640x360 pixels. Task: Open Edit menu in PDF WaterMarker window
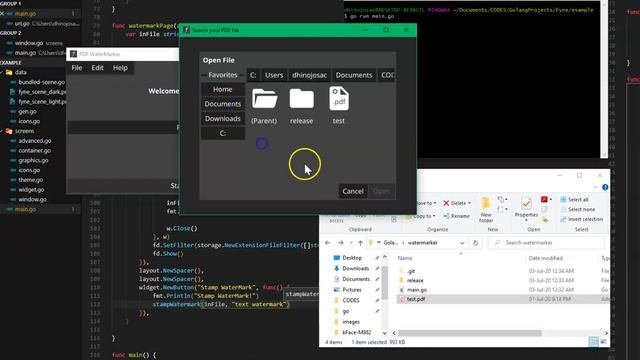[97, 68]
